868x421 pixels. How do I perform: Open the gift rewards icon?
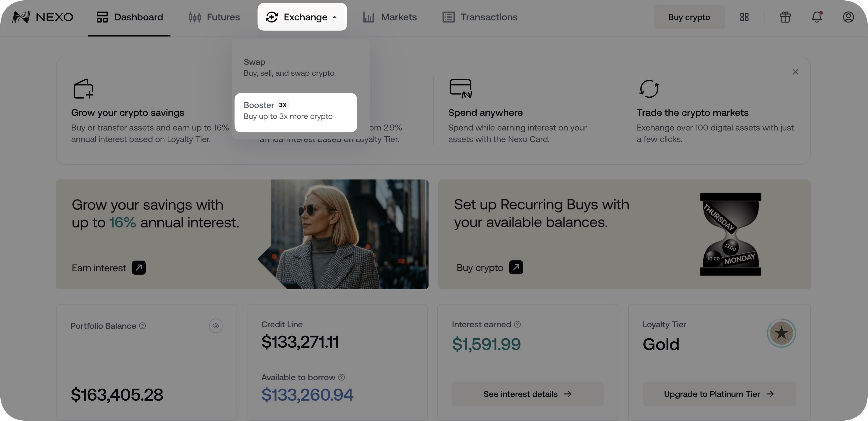point(785,17)
